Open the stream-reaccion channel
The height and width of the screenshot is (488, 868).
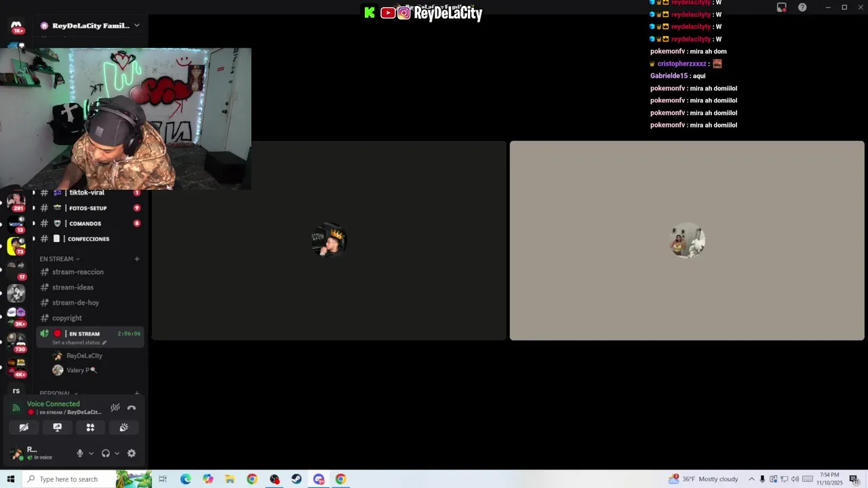(x=90, y=272)
